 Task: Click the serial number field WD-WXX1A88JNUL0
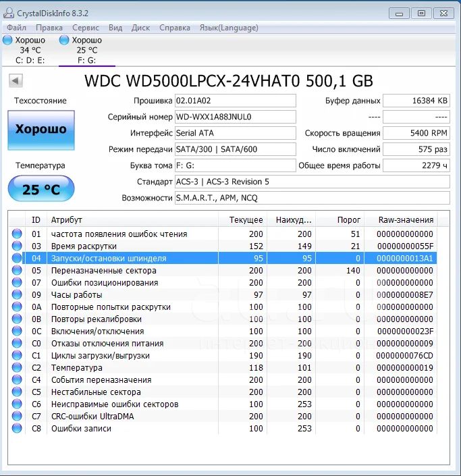pyautogui.click(x=235, y=117)
